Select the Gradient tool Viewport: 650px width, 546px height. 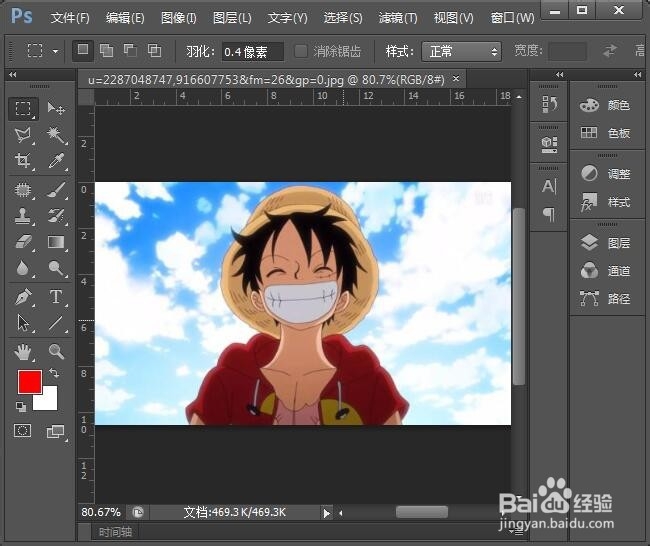coord(56,242)
